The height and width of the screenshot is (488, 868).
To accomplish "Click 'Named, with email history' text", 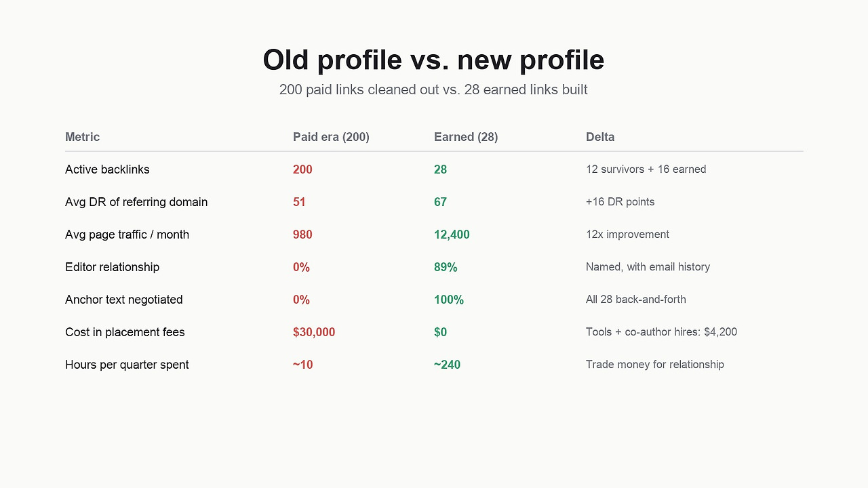I will point(648,267).
